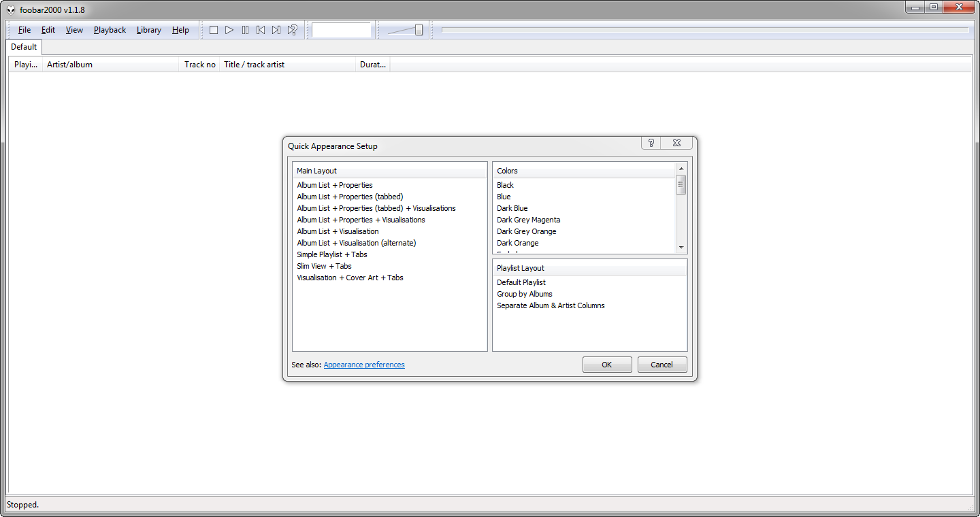The image size is (980, 517).
Task: Click the playback seek bar
Action: click(705, 30)
